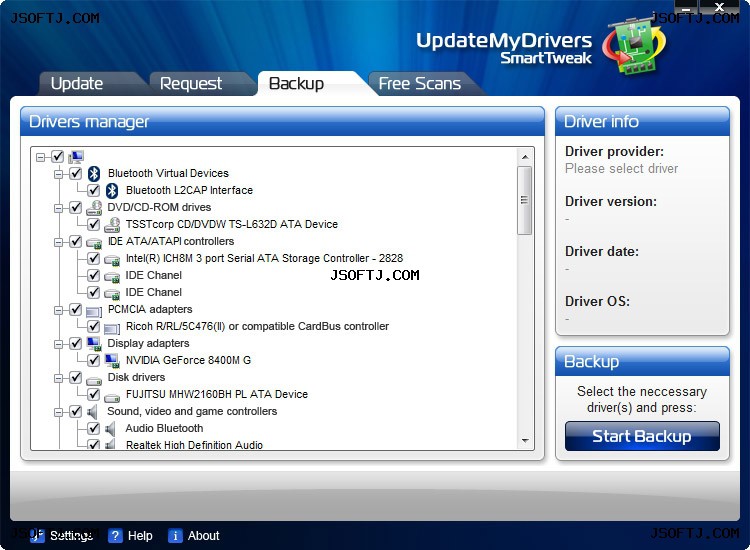This screenshot has height=550, width=750.
Task: Click the TSSTcorp CD/DVDW device icon
Action: (112, 224)
